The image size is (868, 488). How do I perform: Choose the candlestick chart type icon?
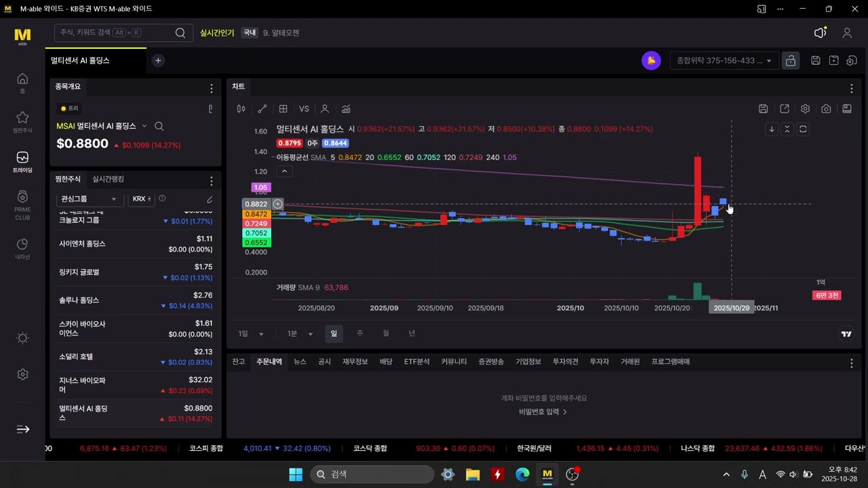pos(241,108)
